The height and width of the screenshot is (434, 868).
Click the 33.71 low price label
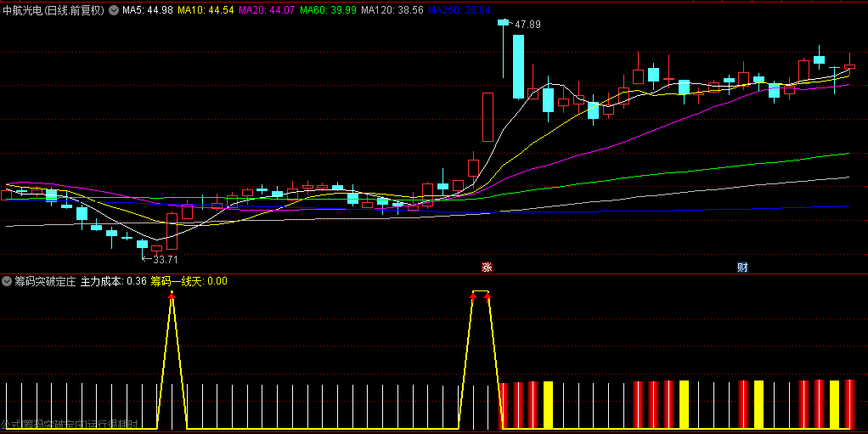166,259
